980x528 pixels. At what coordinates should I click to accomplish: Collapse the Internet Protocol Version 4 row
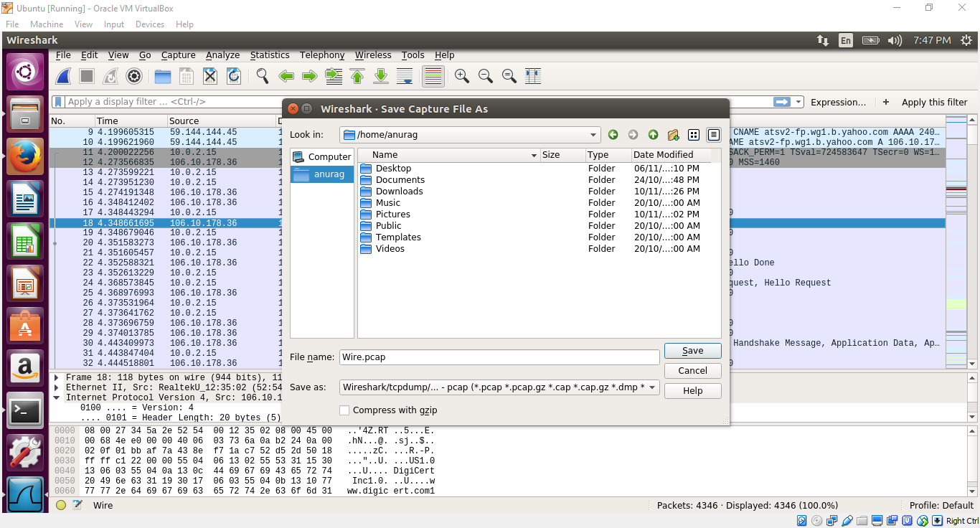point(57,397)
